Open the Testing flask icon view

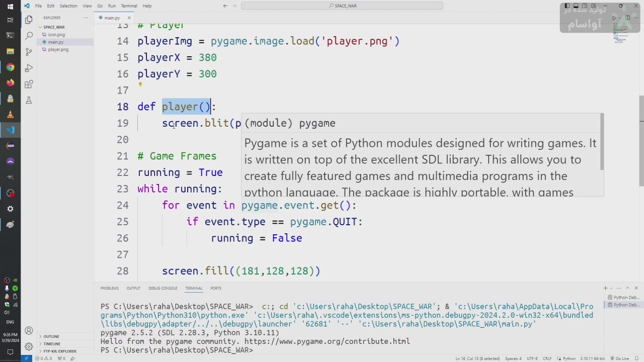click(29, 100)
